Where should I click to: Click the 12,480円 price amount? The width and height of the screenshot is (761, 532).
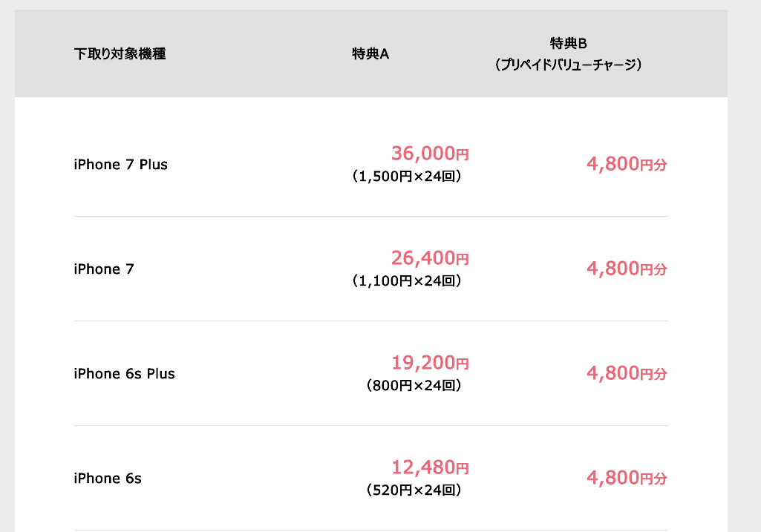click(x=430, y=467)
